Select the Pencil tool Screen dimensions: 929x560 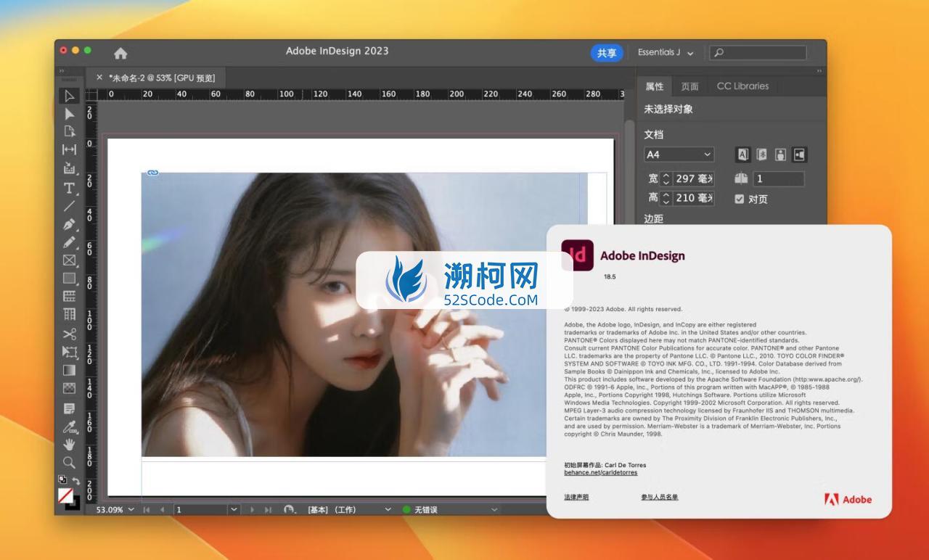pos(69,242)
